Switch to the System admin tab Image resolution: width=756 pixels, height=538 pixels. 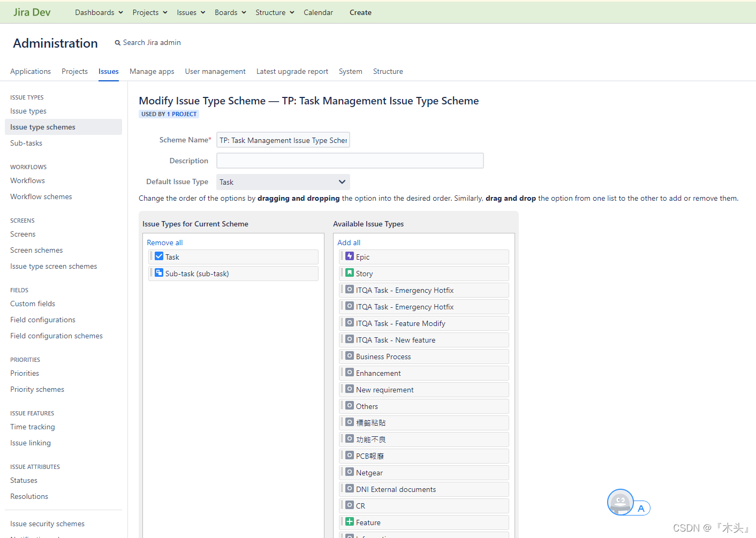pos(351,71)
